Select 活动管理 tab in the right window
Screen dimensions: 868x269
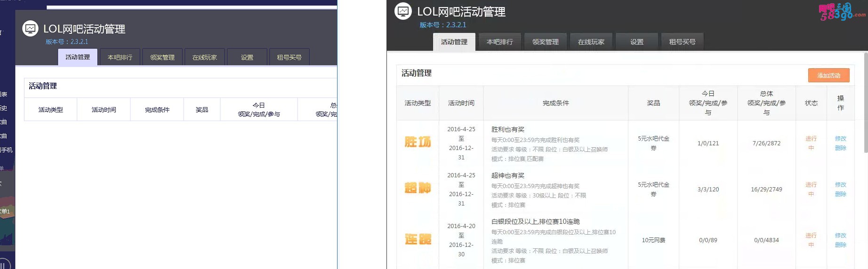click(454, 42)
